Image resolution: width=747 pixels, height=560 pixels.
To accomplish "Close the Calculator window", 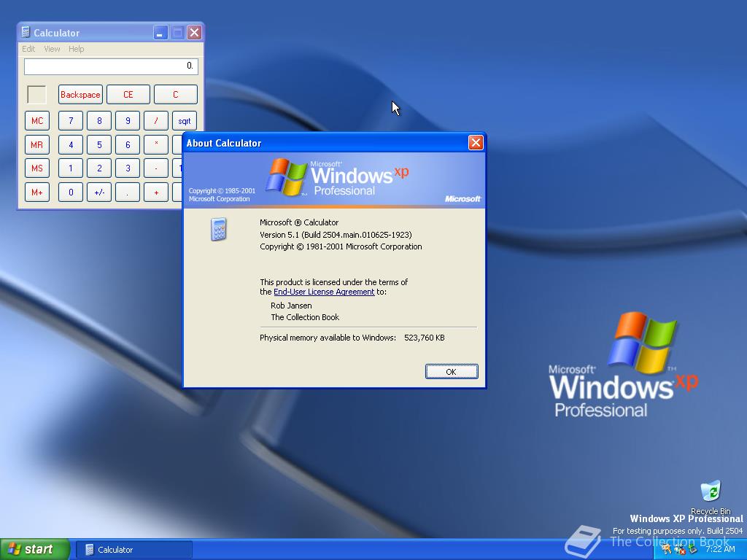I will pyautogui.click(x=194, y=33).
